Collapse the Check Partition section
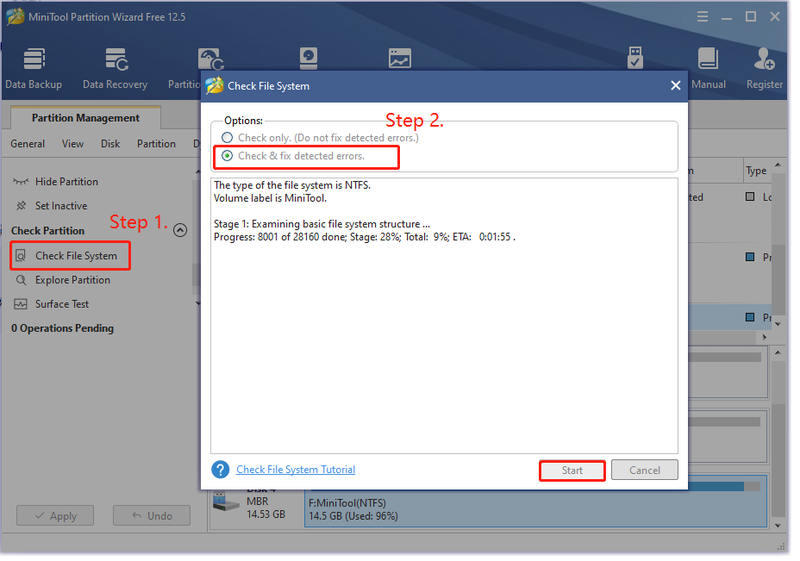Screen dimensions: 800x561 [180, 230]
